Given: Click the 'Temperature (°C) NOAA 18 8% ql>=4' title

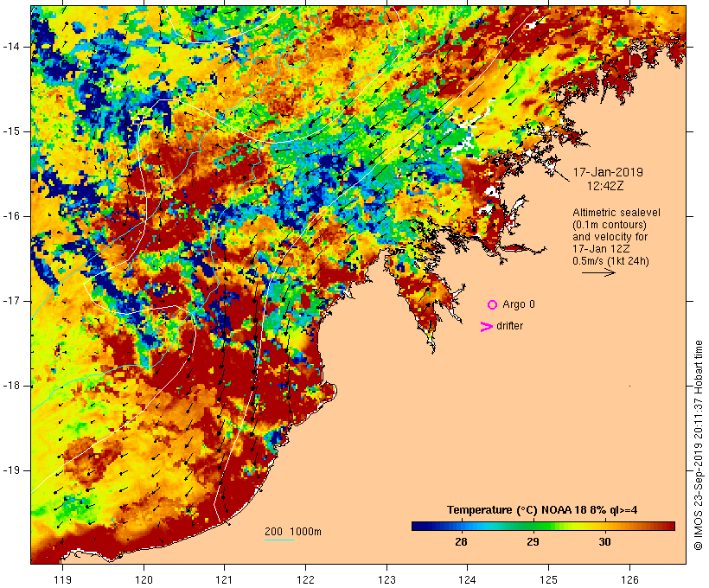Looking at the screenshot, I should click(542, 510).
